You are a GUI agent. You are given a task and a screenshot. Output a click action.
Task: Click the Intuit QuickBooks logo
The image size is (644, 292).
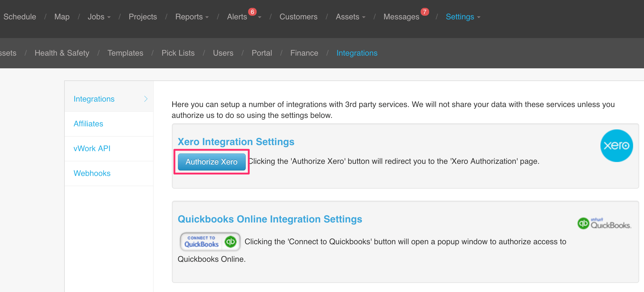tap(604, 224)
